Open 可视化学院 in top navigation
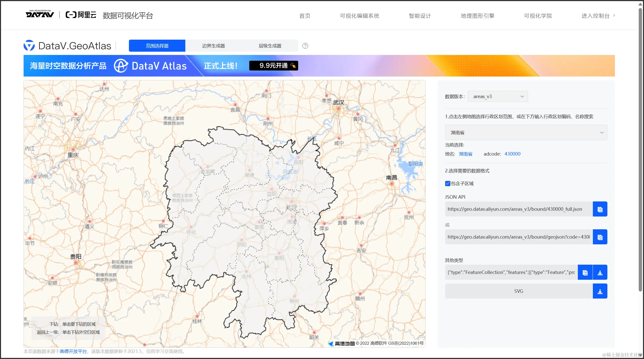644x359 pixels. pyautogui.click(x=538, y=16)
